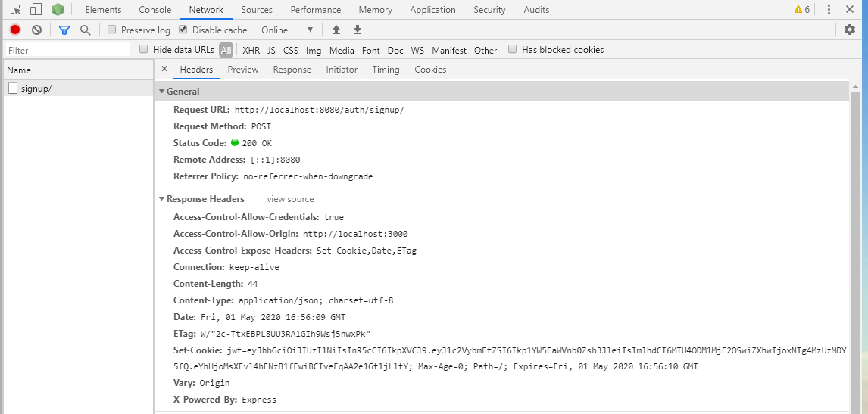Select the signup/ request row
The height and width of the screenshot is (414, 868).
[x=78, y=89]
